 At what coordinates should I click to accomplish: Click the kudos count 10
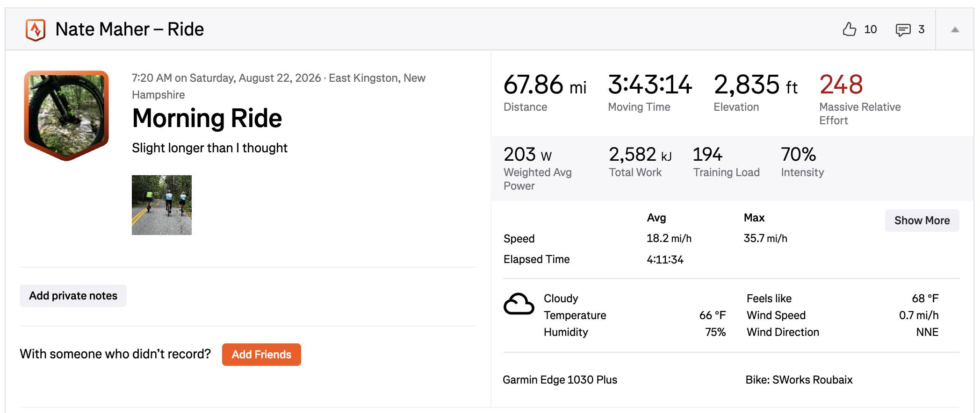[x=870, y=29]
